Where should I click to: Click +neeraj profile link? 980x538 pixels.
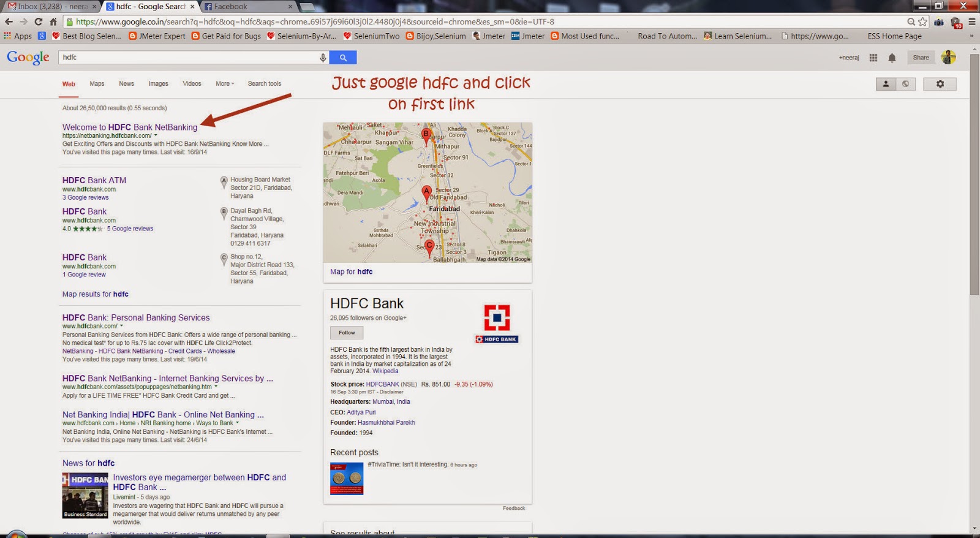point(849,58)
